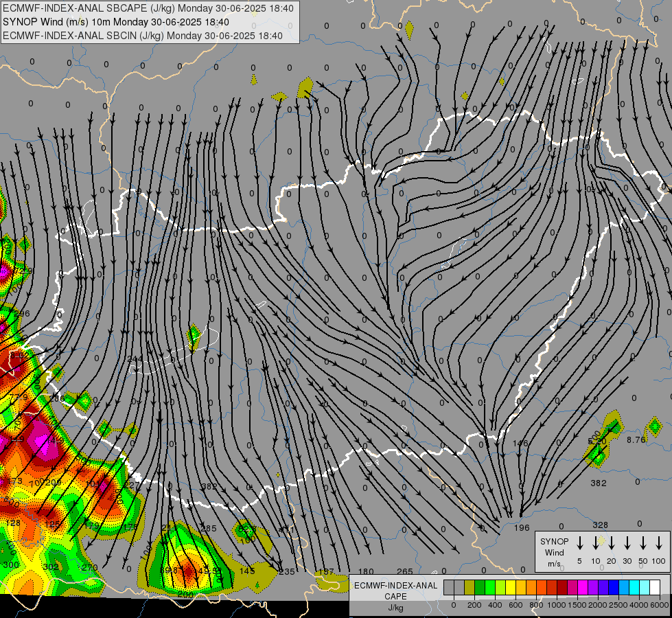Click the 20 m/s wind arrow in the legend
672x618 pixels.
(x=611, y=543)
